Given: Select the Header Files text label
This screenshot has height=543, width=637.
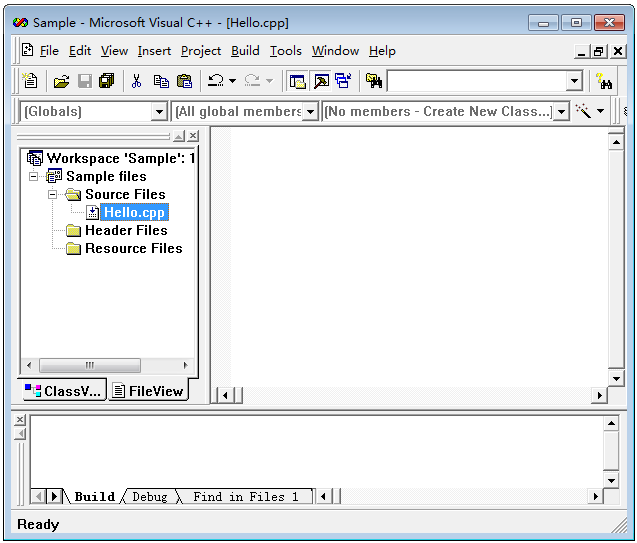Looking at the screenshot, I should 126,230.
